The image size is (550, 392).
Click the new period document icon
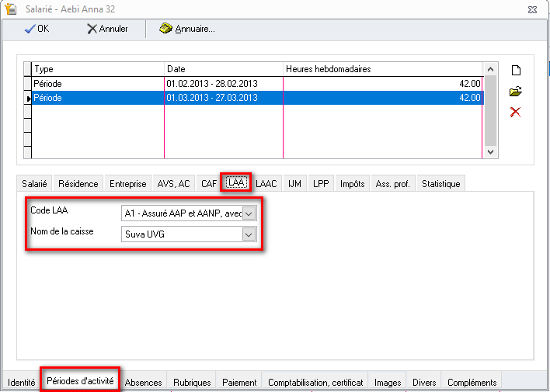(x=516, y=71)
